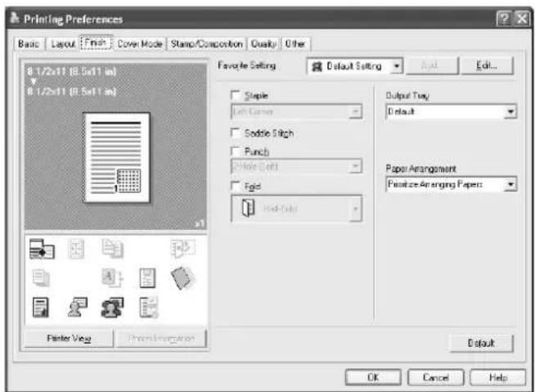535x392 pixels.
Task: Click the printer icon in title bar
Action: click(x=15, y=18)
